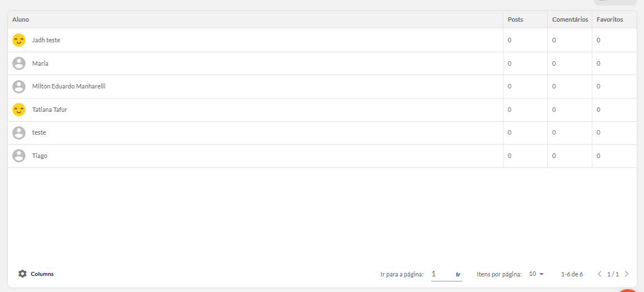This screenshot has width=644, height=292.
Task: Click the orange floating button at bottom corner
Action: click(630, 290)
